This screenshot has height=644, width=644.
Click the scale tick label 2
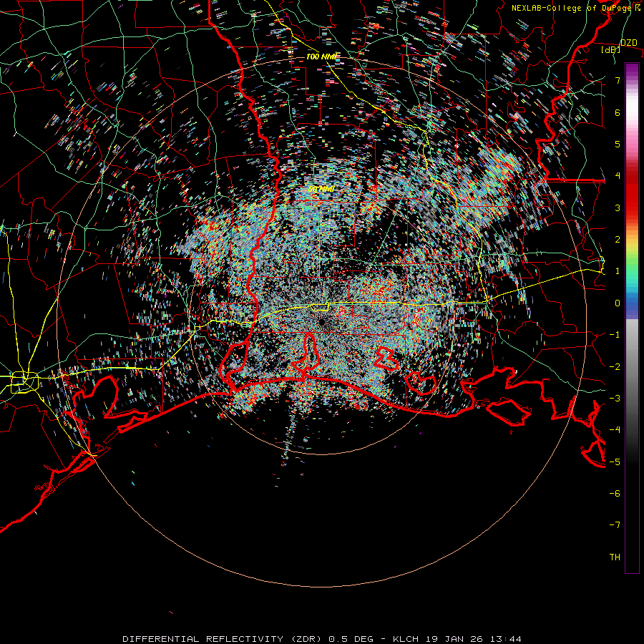click(618, 240)
